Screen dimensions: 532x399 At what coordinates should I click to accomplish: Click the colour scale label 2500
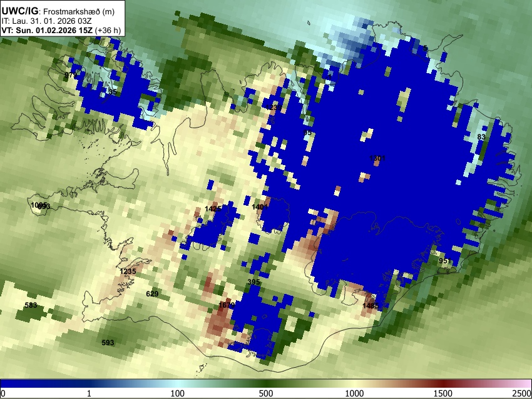522,393
